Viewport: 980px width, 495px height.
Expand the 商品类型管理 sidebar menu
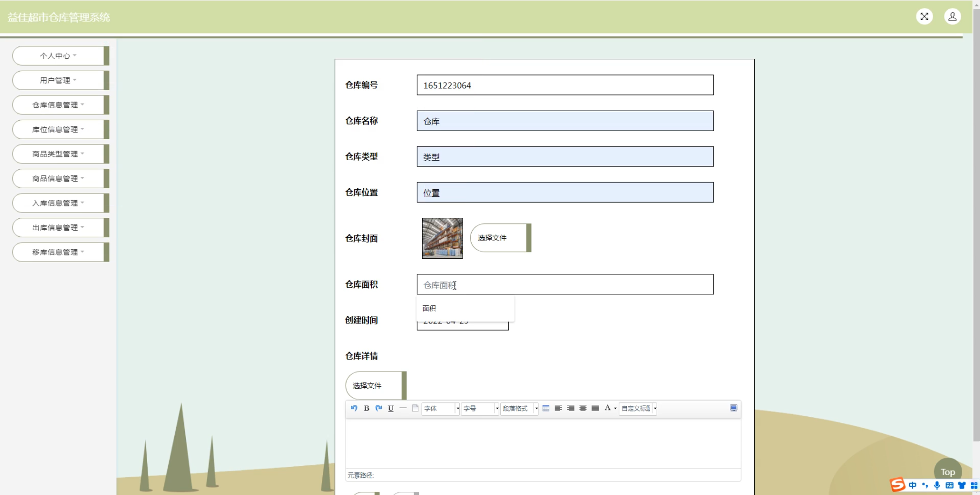[61, 154]
